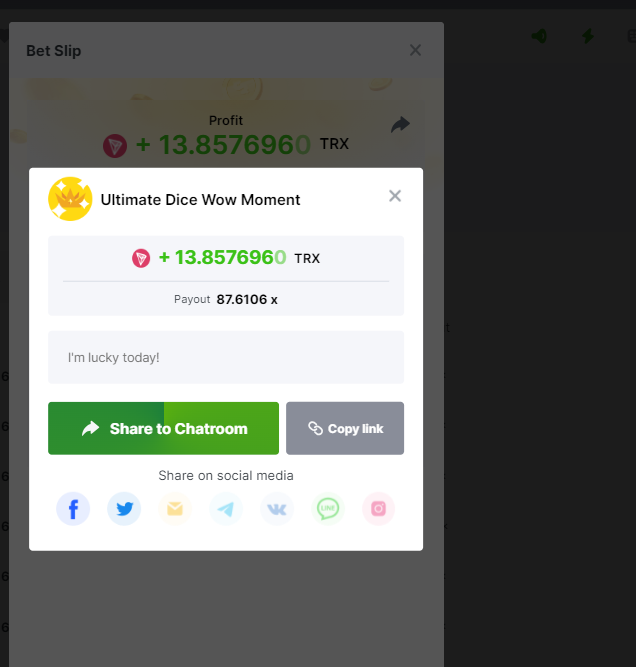Close the Ultimate Dice Wow Moment dialog
Screen dimensions: 636x667
[395, 196]
